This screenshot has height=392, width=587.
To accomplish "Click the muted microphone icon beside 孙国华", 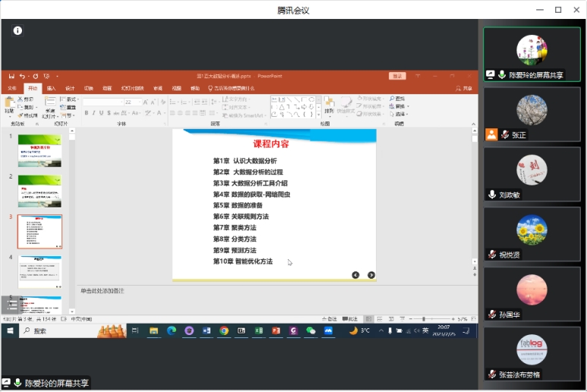I will pyautogui.click(x=493, y=315).
